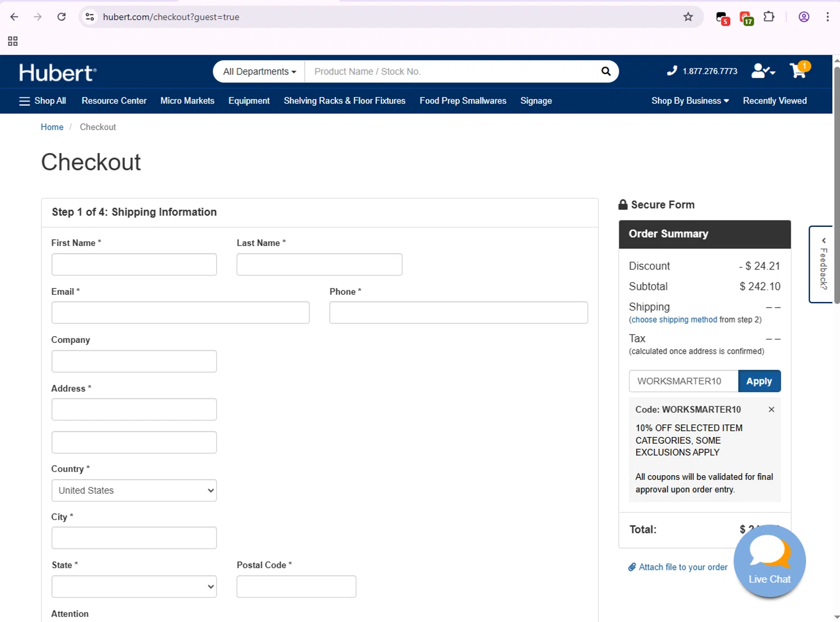This screenshot has height=622, width=840.
Task: Reload the page with refresh icon
Action: click(x=62, y=17)
